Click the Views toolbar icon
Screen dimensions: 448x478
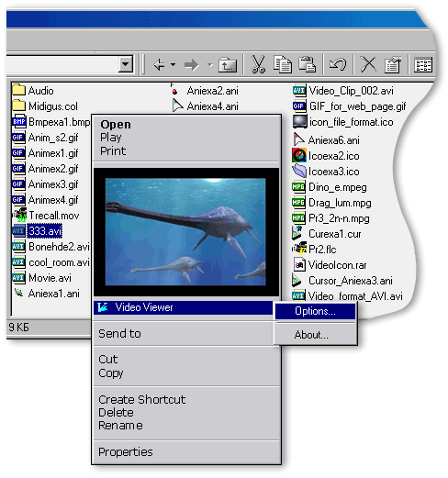tap(423, 65)
